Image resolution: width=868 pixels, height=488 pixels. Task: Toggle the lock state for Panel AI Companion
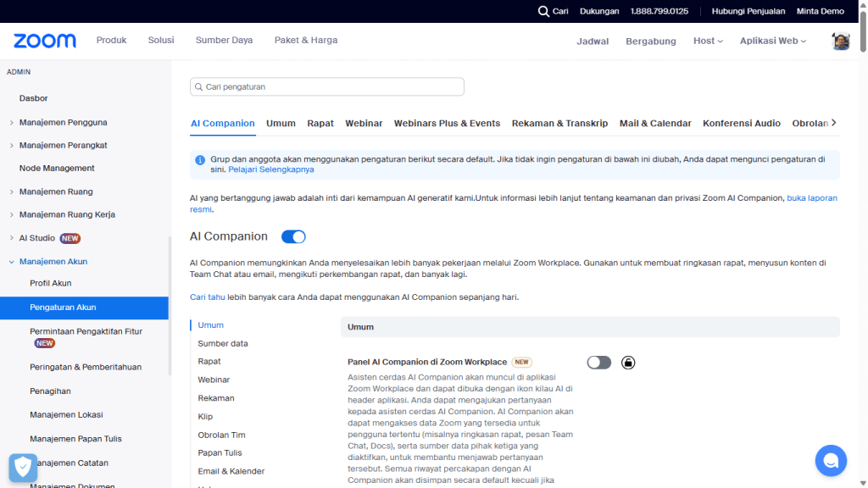(x=627, y=362)
